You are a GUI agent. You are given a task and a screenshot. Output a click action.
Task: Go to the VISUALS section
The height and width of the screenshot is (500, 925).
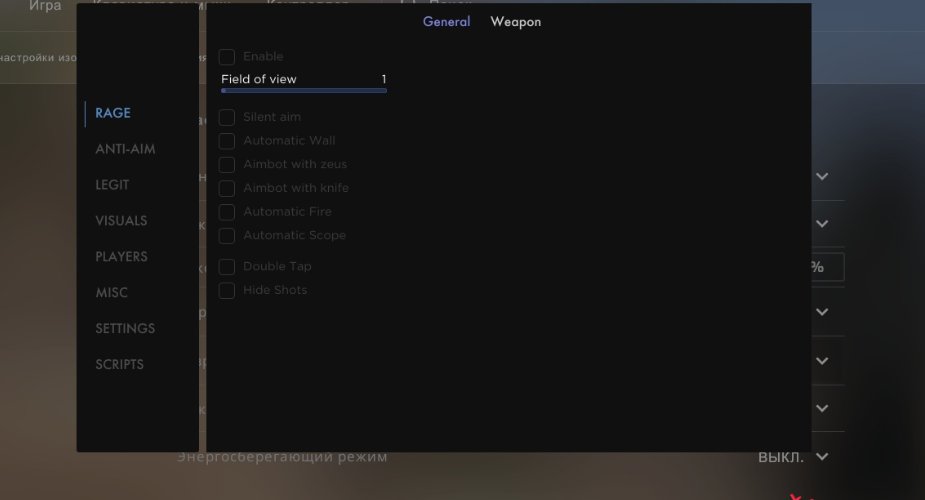click(x=121, y=221)
